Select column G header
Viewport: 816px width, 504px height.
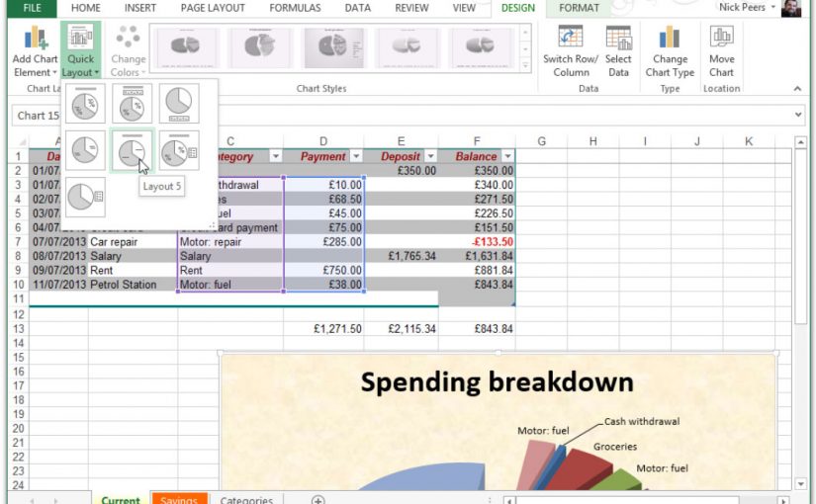tap(541, 141)
